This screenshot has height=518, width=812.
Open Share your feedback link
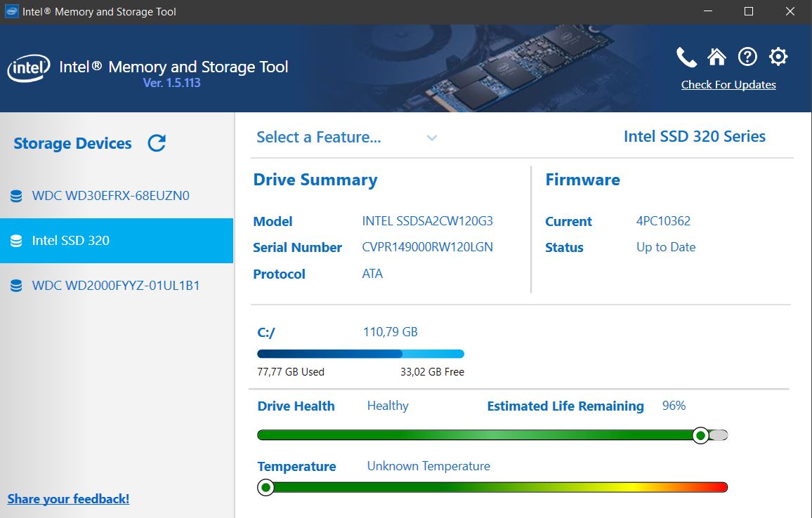(x=68, y=499)
